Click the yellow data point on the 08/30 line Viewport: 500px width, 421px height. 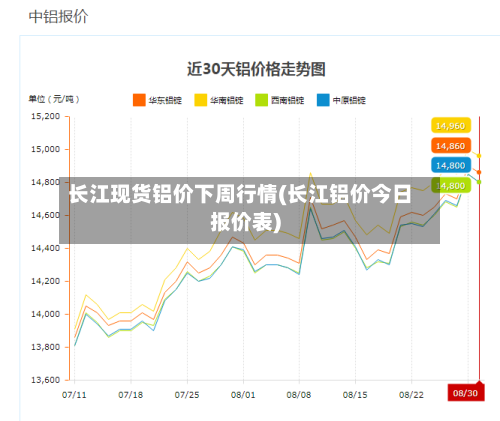point(479,156)
